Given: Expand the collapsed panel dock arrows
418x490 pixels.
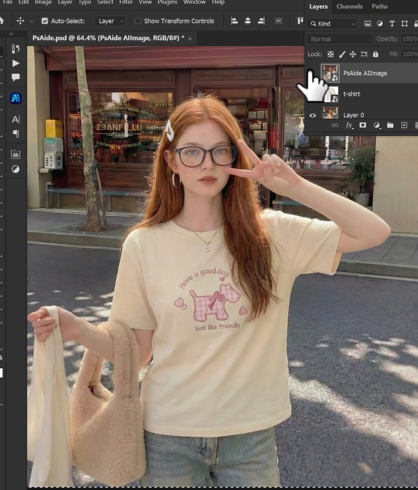Looking at the screenshot, I should click(x=11, y=34).
